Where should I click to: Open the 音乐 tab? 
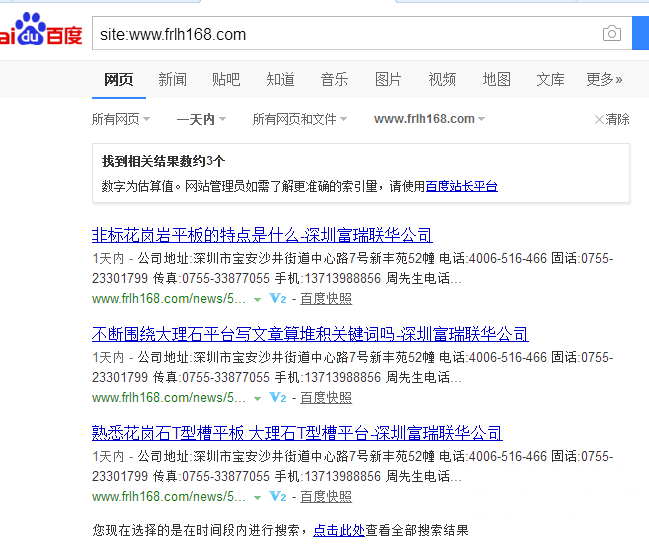point(334,79)
